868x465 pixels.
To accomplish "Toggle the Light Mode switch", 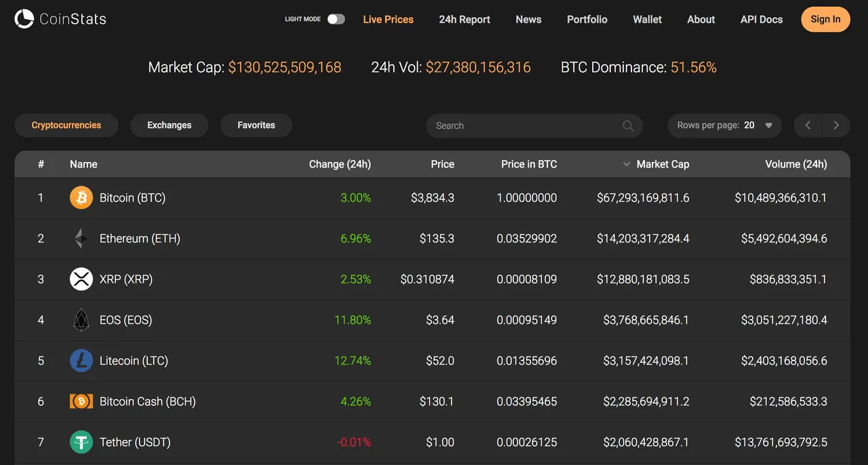I will click(x=336, y=19).
